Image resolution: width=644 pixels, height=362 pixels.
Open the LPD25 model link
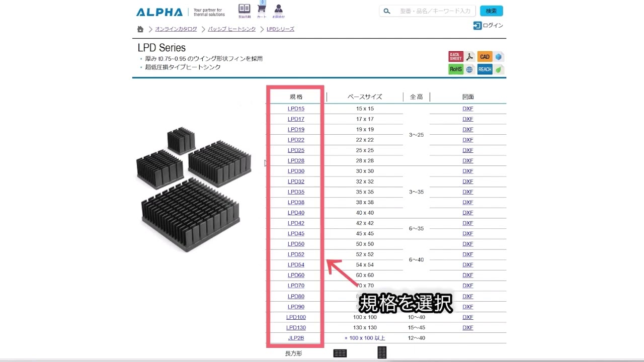(296, 150)
